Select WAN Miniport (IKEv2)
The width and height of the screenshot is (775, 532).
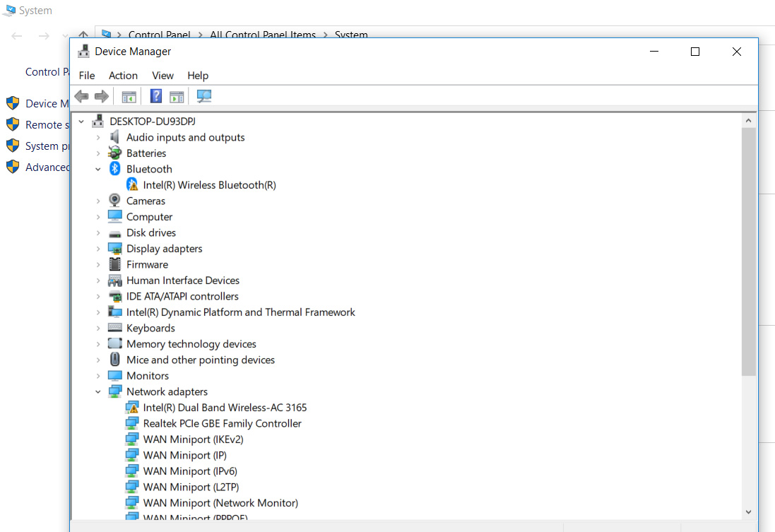(x=193, y=439)
